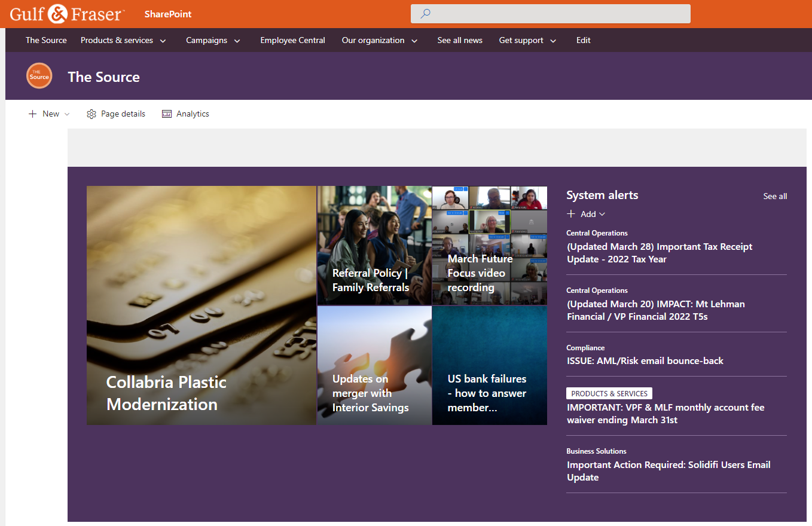Open US bank failures news tile
The image size is (812, 526).
(x=490, y=366)
